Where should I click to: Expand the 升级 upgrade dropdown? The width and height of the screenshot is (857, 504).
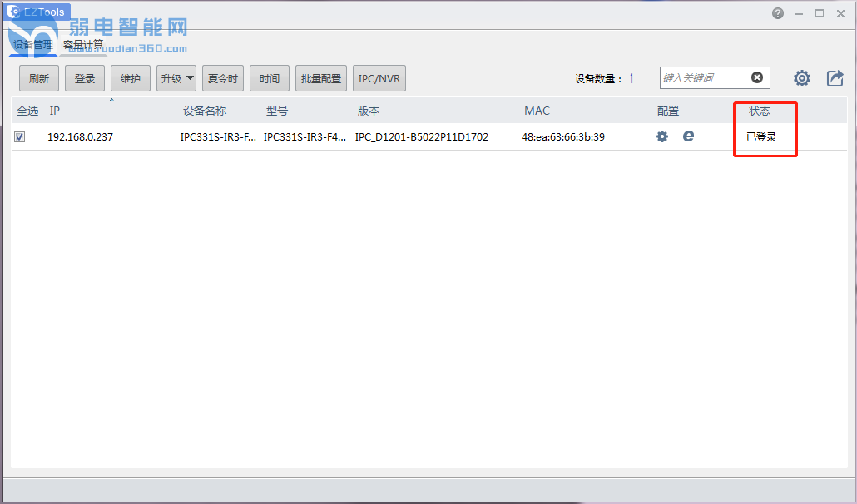click(x=176, y=79)
